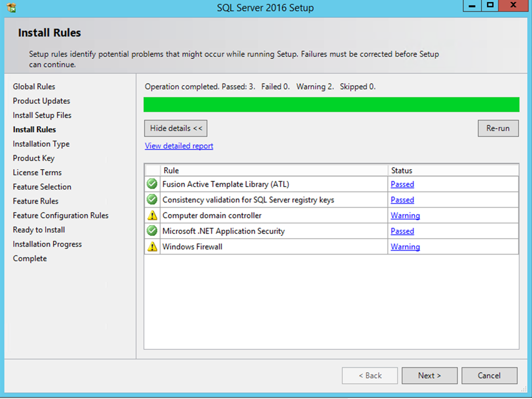
Task: Go to the Global Rules step
Action: coord(34,86)
